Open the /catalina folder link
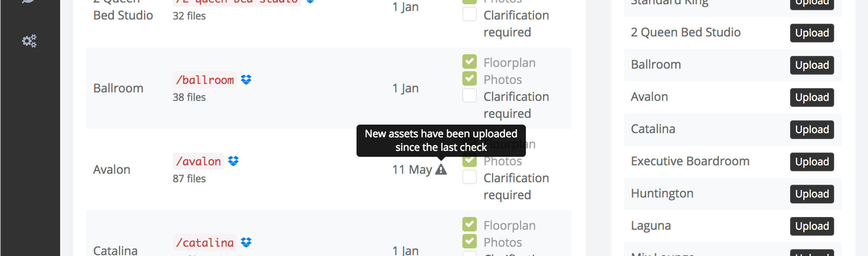 click(x=205, y=242)
